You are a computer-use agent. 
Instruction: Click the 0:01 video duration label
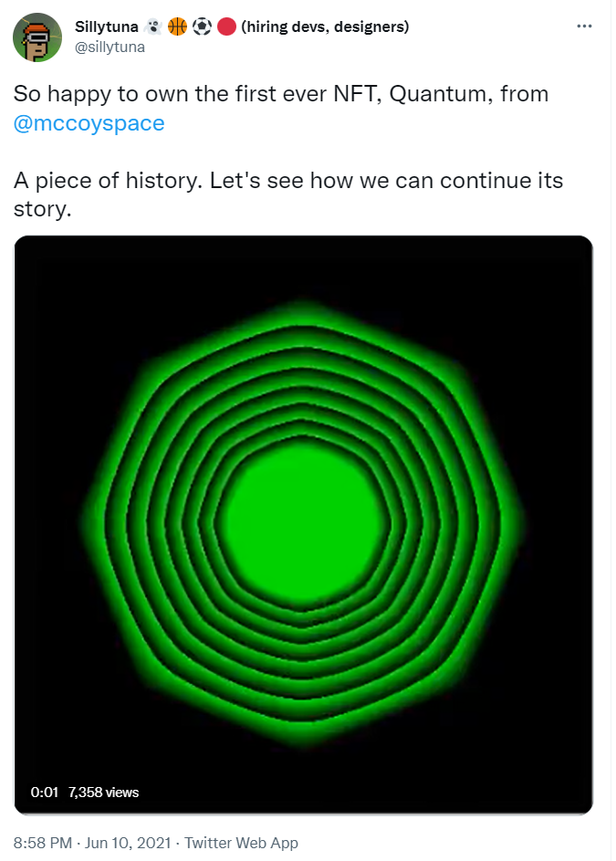coord(44,792)
